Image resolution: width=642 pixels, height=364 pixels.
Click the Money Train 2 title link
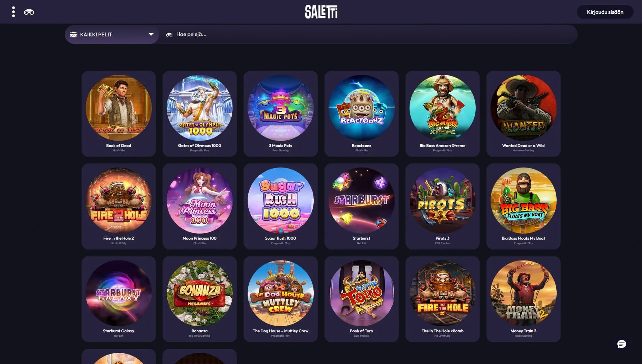point(523,331)
